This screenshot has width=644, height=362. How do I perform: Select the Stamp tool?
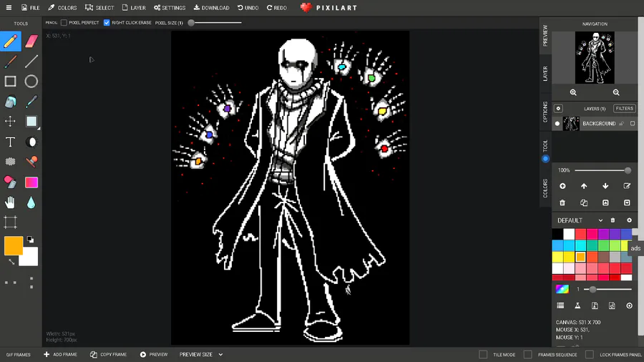point(31,162)
